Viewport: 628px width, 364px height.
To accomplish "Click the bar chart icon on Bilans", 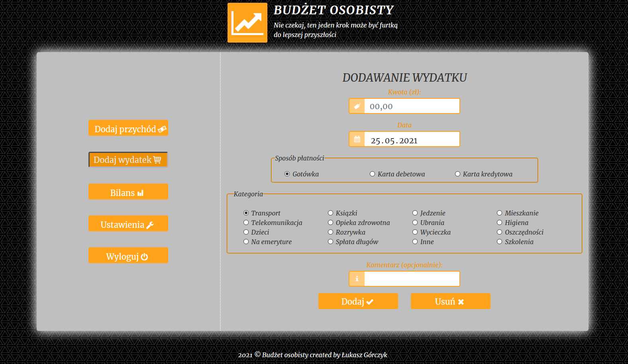I will click(140, 193).
